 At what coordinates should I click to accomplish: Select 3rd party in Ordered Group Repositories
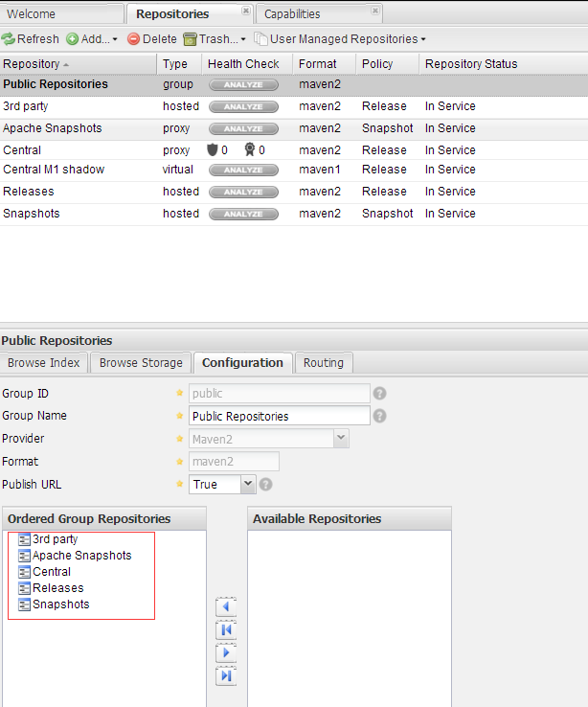48,539
